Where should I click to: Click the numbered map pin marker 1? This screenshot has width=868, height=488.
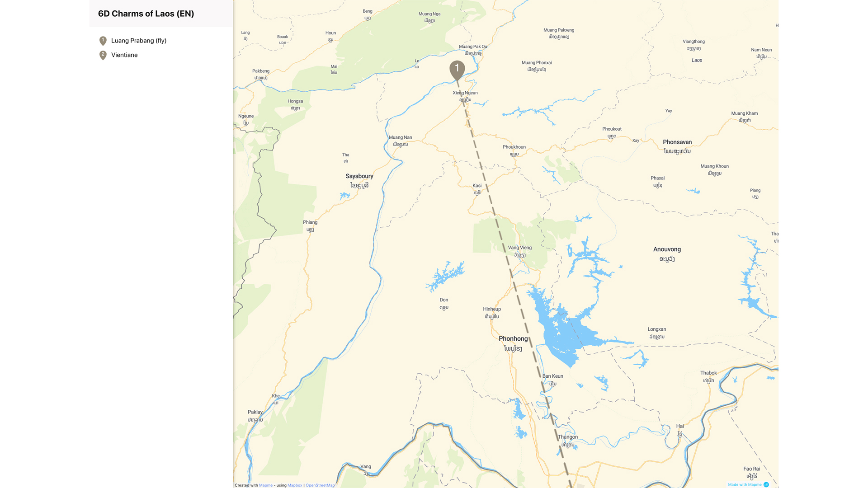(457, 70)
